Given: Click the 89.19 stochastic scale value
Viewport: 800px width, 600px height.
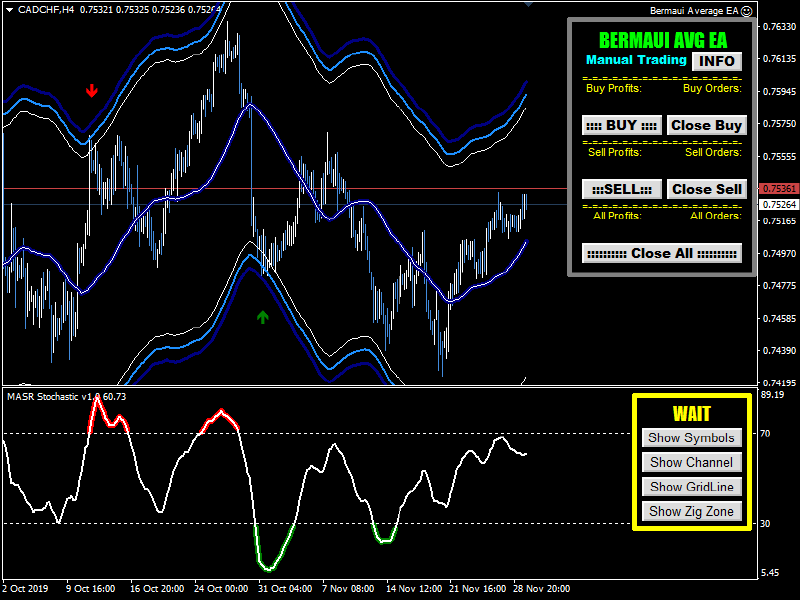Looking at the screenshot, I should [x=772, y=395].
